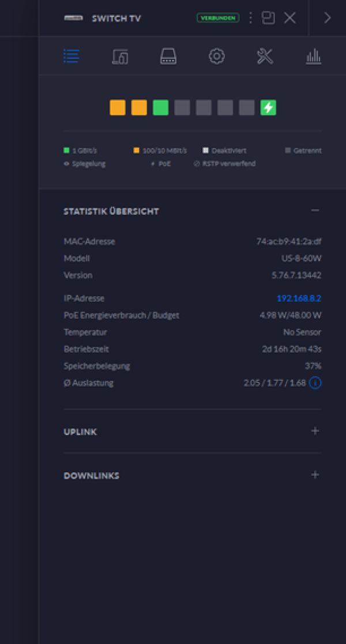
Task: Open the Ports tab icon
Action: (168, 56)
